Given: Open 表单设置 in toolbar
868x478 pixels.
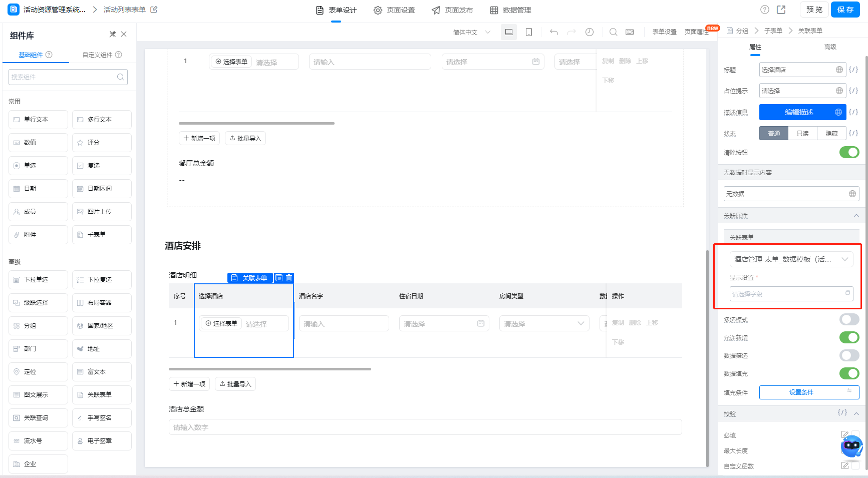Looking at the screenshot, I should point(664,32).
